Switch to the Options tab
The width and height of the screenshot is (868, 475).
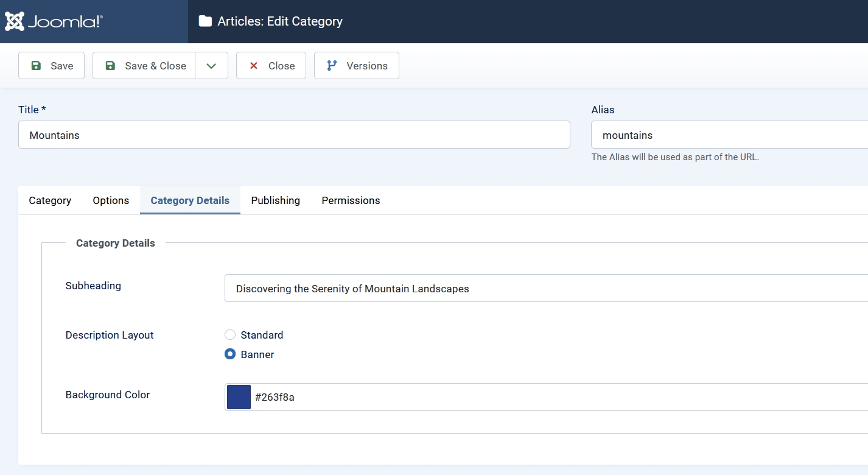111,200
